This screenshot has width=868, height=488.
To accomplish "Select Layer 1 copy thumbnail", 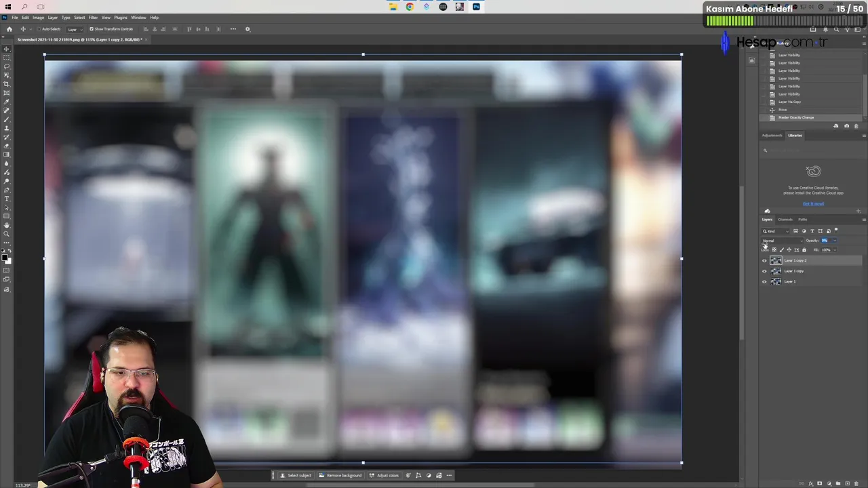I will click(776, 271).
